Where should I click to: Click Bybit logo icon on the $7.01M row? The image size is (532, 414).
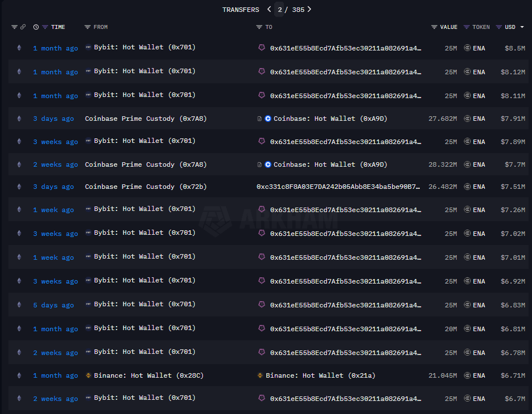pyautogui.click(x=88, y=256)
